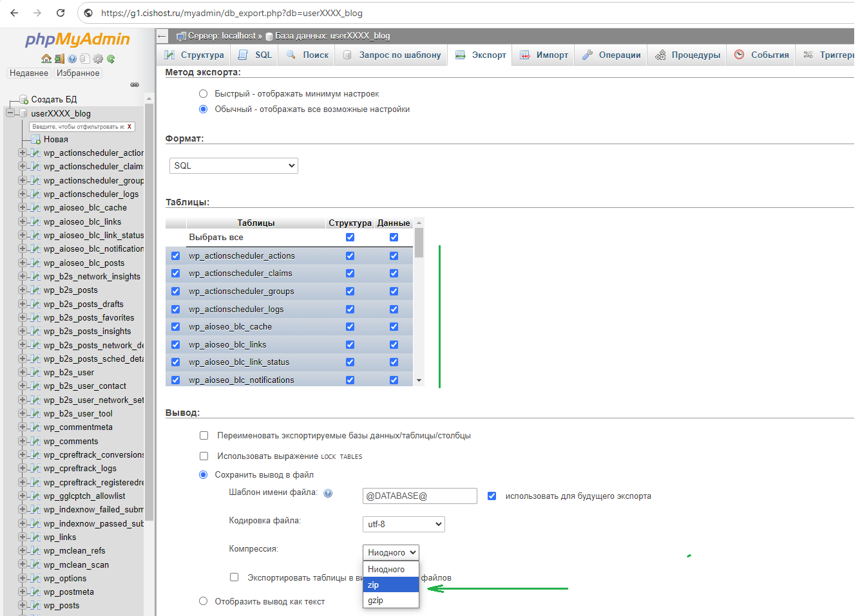
Task: Open the Структура tab
Action: click(194, 55)
